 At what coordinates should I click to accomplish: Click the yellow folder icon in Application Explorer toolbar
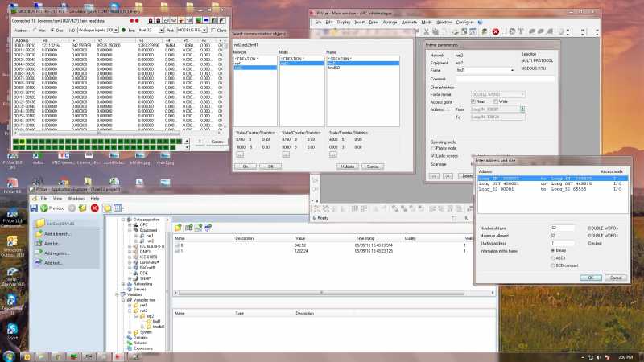coord(107,208)
